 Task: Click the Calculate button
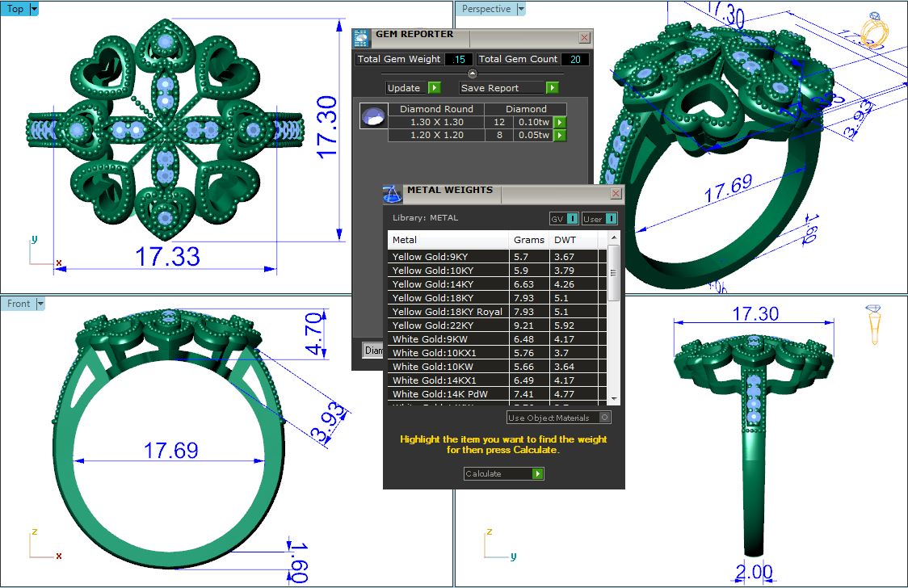point(503,473)
